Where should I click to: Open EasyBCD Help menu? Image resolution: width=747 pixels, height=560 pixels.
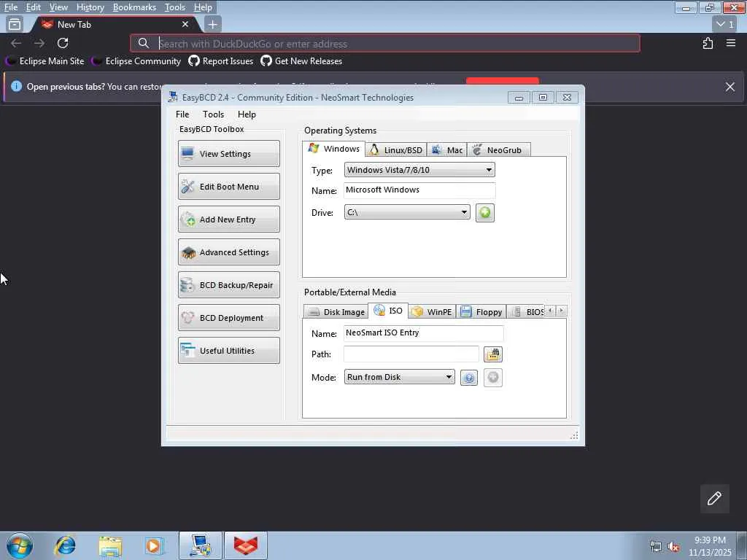[x=247, y=114]
